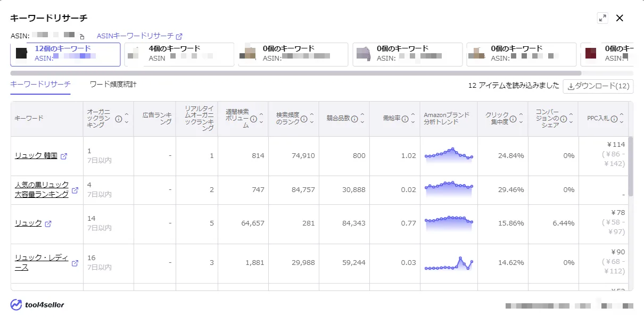Viewport: 644px width, 324px height.
Task: Open the リュック 韓国 keyword link
Action: click(36, 156)
